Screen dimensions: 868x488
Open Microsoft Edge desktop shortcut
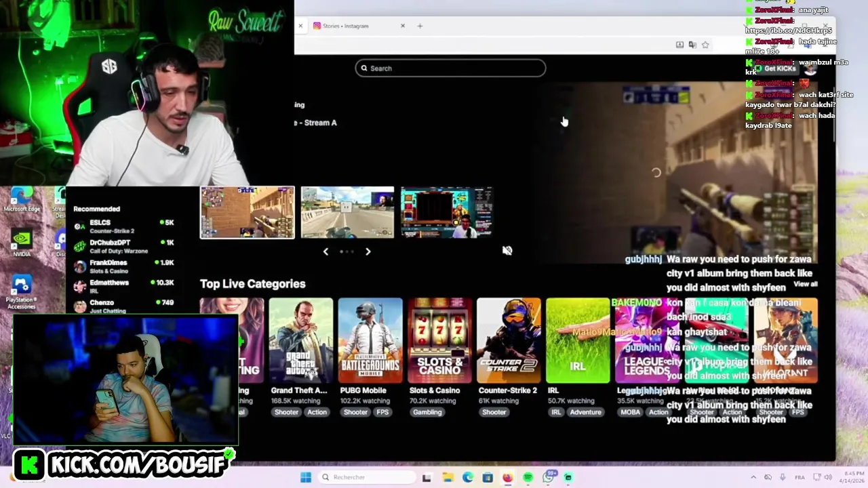click(x=21, y=200)
